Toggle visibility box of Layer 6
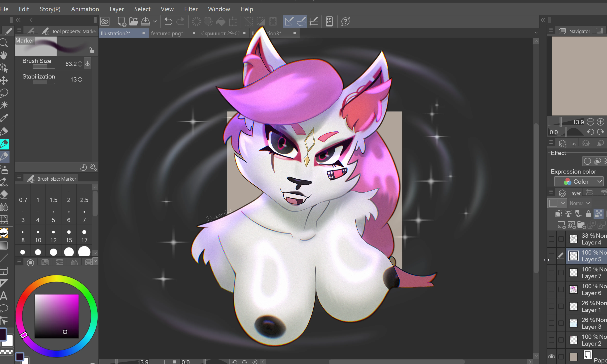 pos(551,289)
